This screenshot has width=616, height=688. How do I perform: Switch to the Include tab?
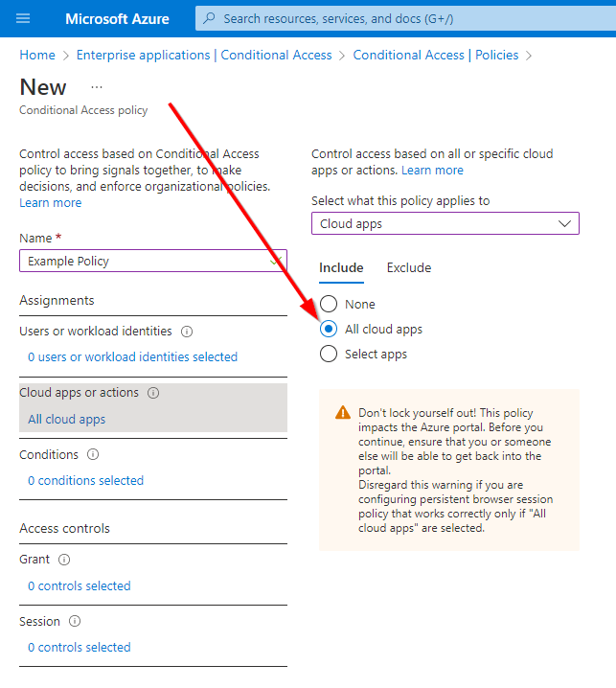click(341, 268)
